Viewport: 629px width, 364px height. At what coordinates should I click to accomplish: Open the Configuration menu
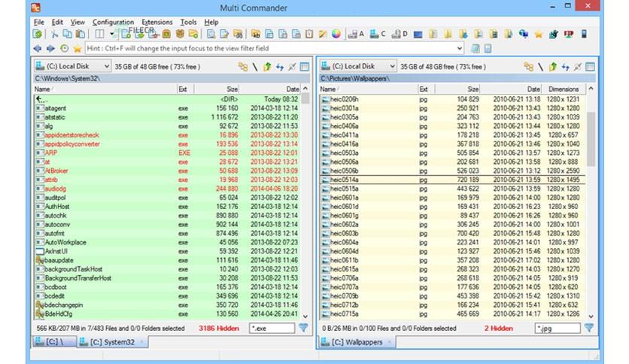point(113,22)
